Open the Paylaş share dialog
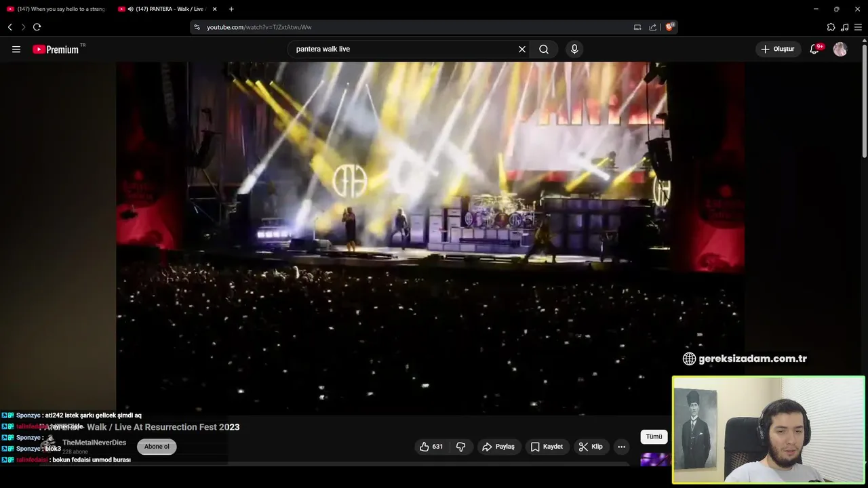This screenshot has width=868, height=488. pos(498,447)
